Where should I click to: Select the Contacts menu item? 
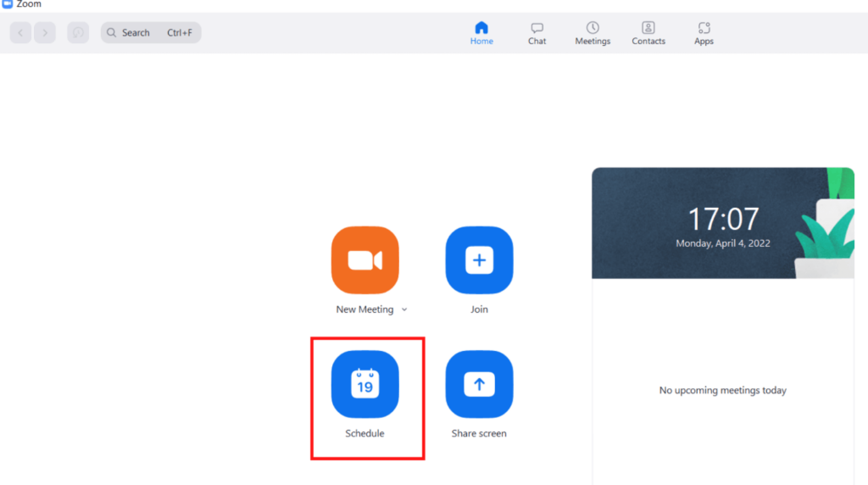tap(648, 32)
